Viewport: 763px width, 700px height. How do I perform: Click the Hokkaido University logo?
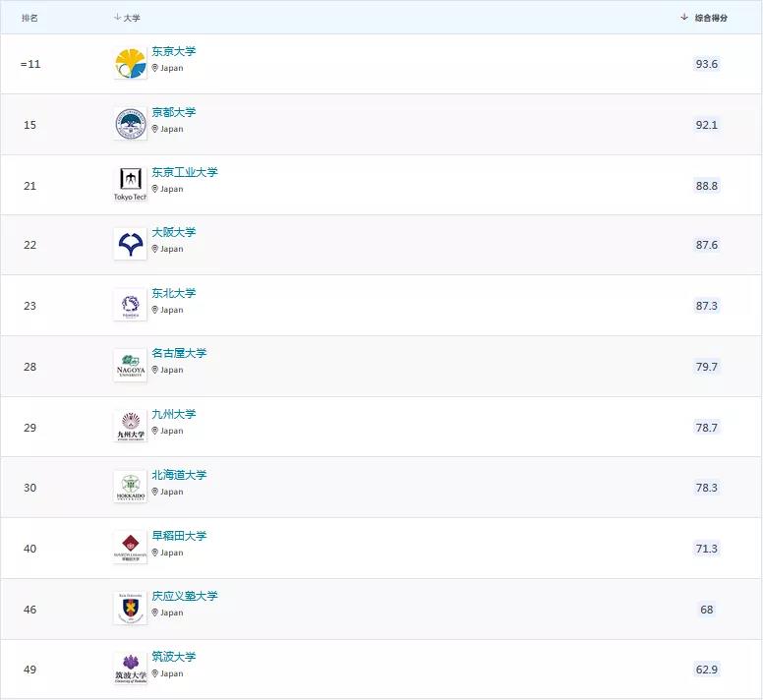tap(130, 487)
